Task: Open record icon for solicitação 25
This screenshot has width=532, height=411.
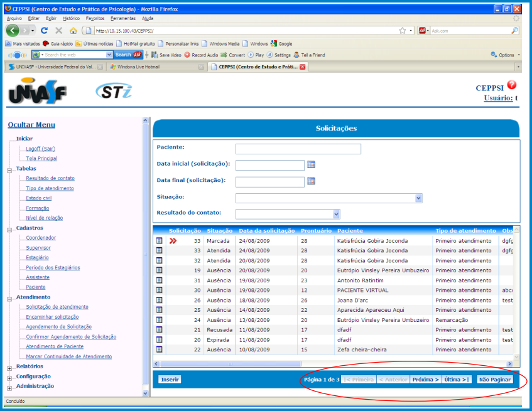Action: [159, 310]
